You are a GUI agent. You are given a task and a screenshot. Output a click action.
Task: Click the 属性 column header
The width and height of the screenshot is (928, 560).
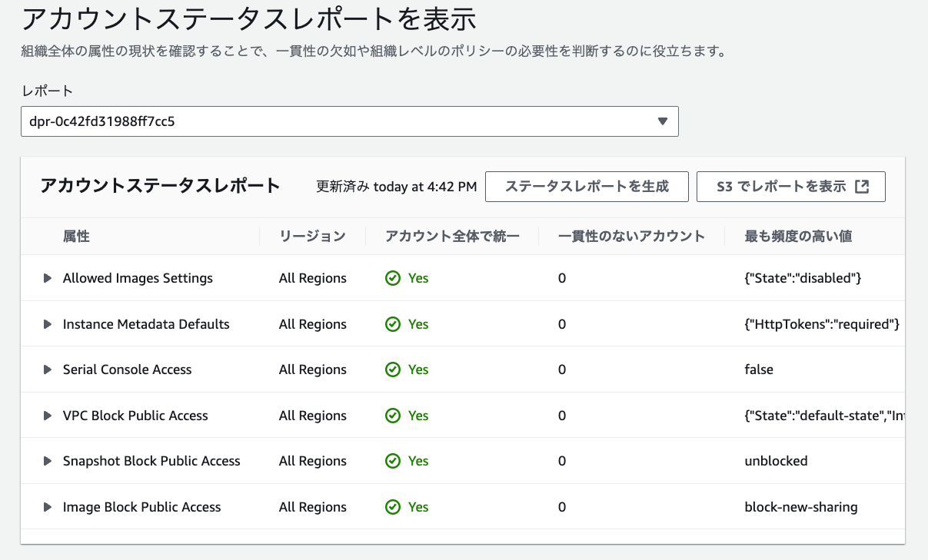pos(76,237)
